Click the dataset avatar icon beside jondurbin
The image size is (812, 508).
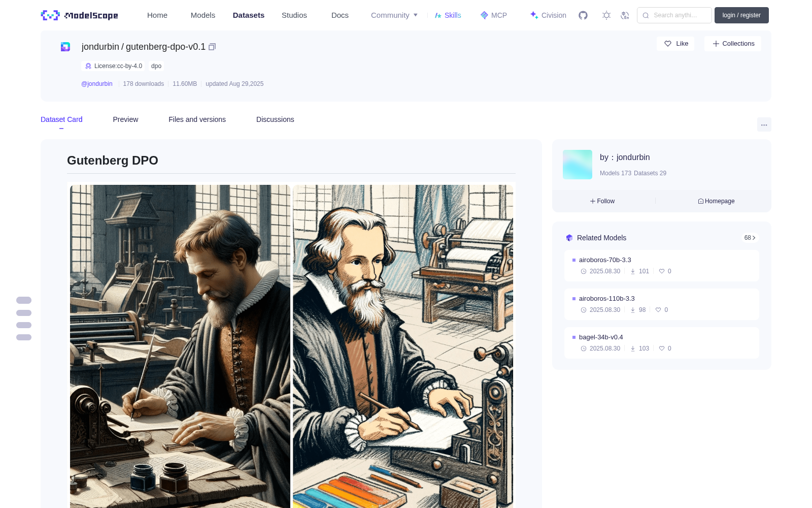coord(65,47)
